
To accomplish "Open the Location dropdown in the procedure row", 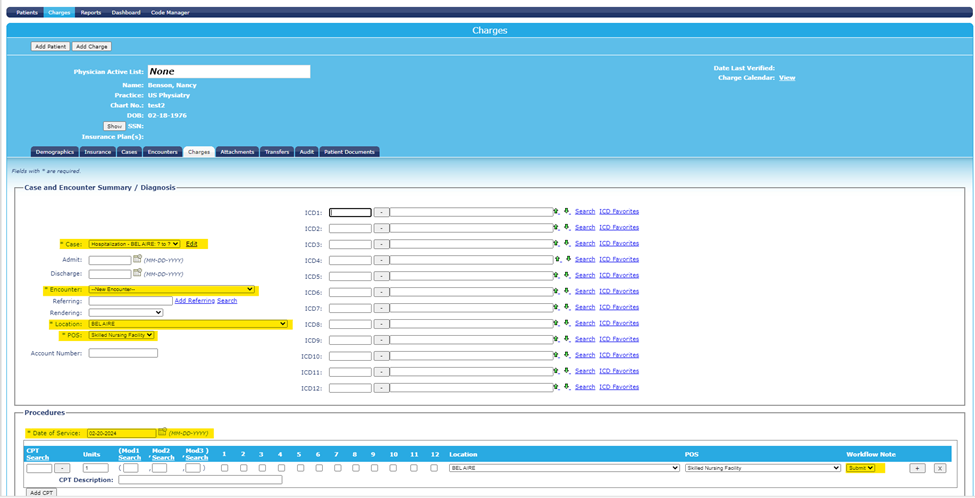I will (564, 468).
